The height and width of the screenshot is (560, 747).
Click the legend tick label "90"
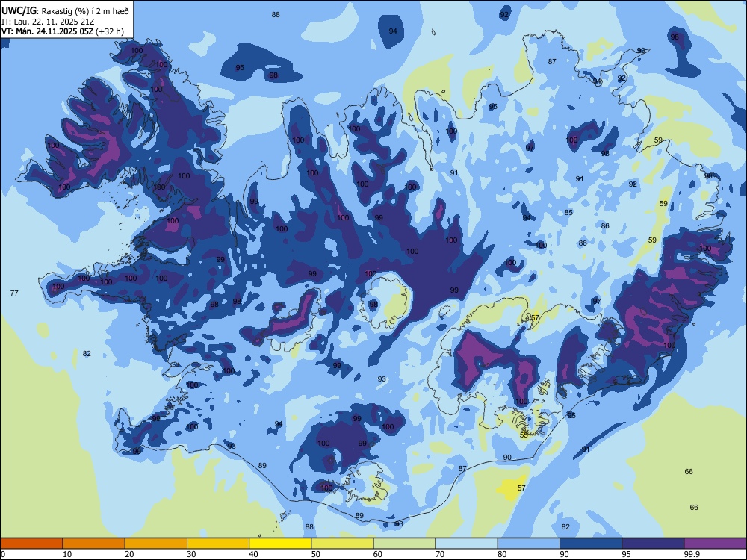(565, 554)
